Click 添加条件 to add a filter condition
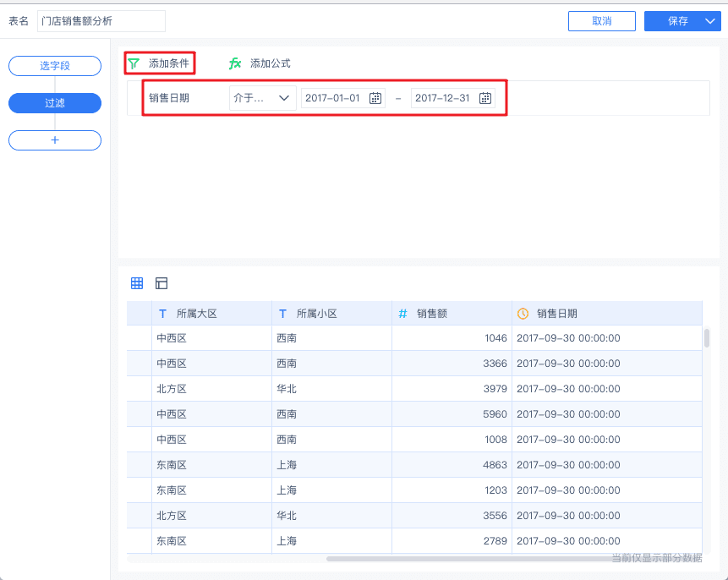 coord(160,63)
